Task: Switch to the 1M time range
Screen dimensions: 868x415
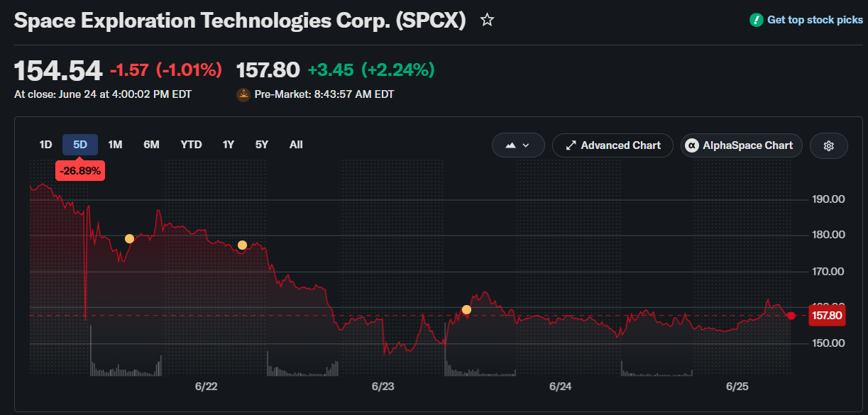Action: coord(115,145)
